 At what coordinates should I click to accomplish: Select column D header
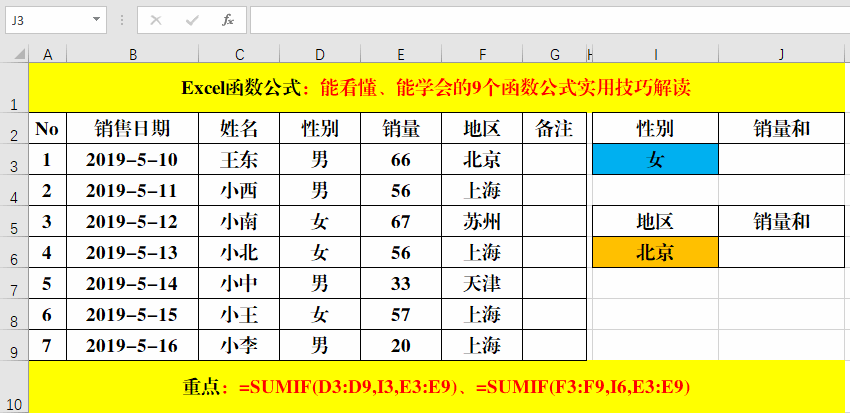point(320,54)
